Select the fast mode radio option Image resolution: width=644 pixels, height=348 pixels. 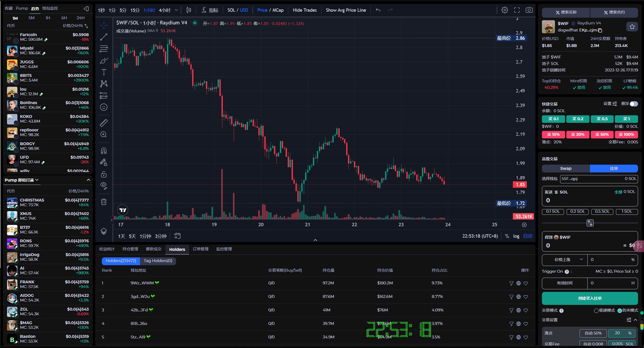click(x=596, y=311)
